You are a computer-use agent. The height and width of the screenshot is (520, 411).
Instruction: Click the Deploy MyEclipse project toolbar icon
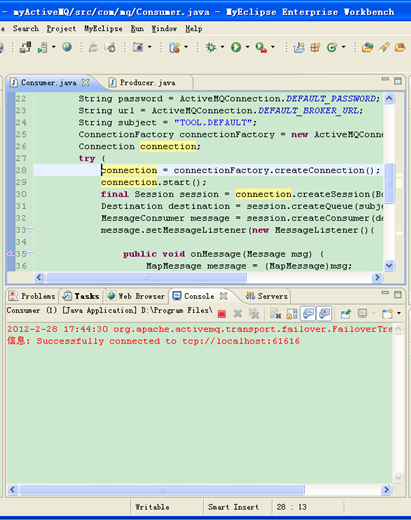coord(25,47)
